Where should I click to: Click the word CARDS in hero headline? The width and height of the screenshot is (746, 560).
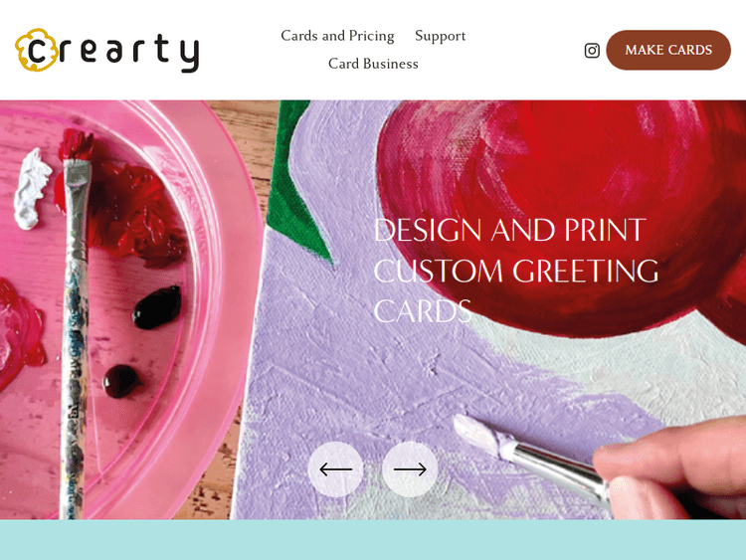pyautogui.click(x=423, y=311)
